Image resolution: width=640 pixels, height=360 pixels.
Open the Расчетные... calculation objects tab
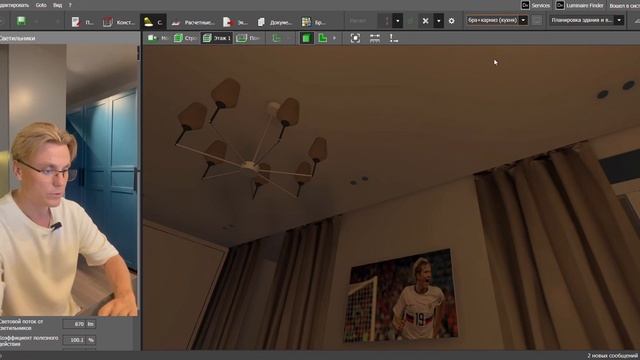pyautogui.click(x=193, y=22)
